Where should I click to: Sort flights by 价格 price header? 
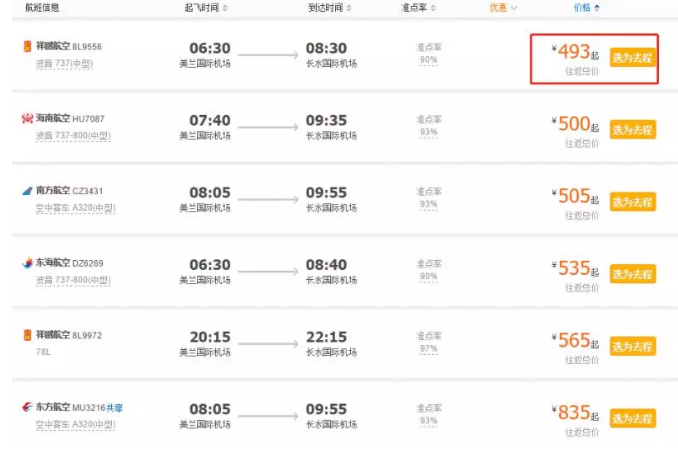click(x=587, y=8)
